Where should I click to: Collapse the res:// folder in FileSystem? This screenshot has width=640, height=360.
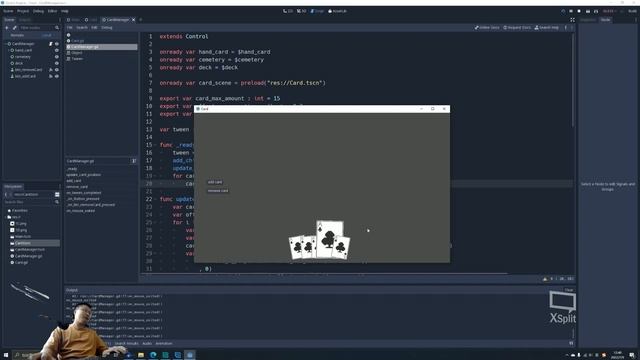tap(6, 217)
